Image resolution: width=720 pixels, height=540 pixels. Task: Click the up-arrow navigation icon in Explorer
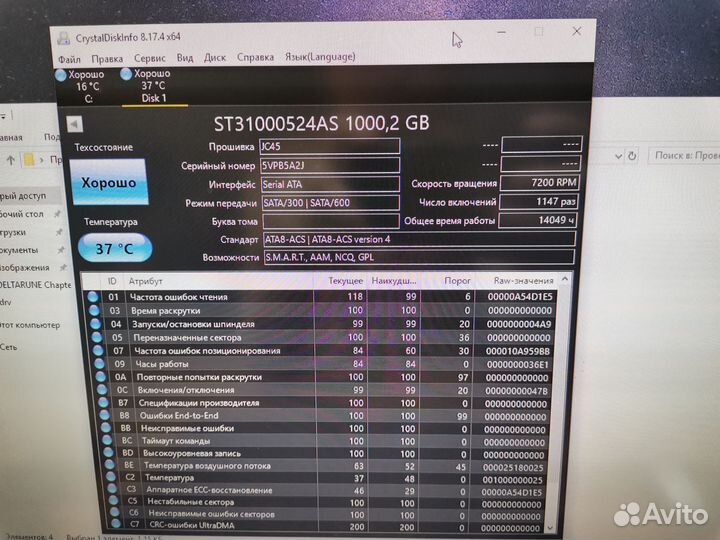[x=11, y=160]
